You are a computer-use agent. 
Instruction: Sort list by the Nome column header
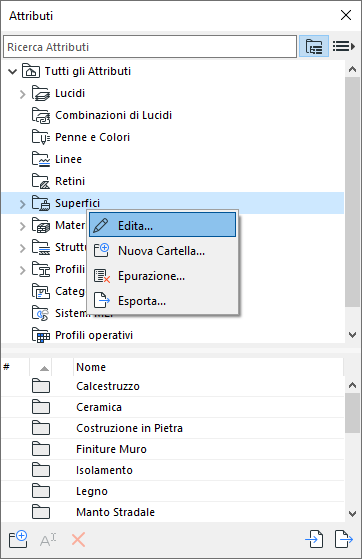click(x=208, y=367)
